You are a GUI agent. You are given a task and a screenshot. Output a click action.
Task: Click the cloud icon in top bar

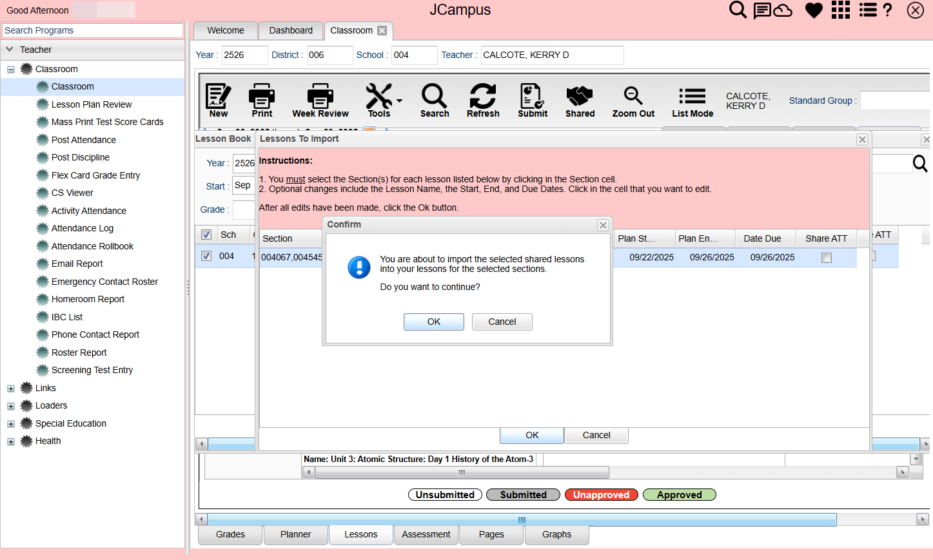click(x=783, y=10)
